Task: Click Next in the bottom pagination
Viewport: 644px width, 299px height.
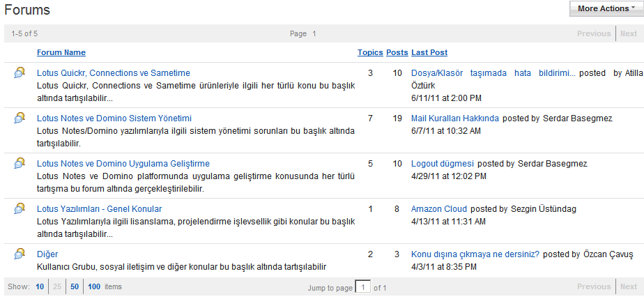Action: tap(628, 286)
